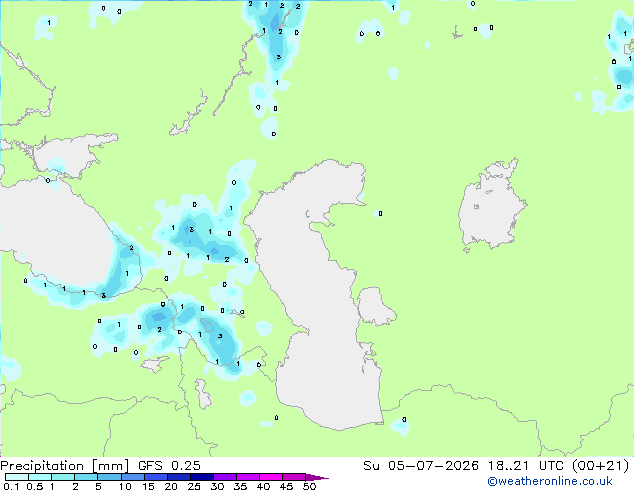
Task: Select the 'GFS 0.25' model label
Action: click(x=169, y=466)
